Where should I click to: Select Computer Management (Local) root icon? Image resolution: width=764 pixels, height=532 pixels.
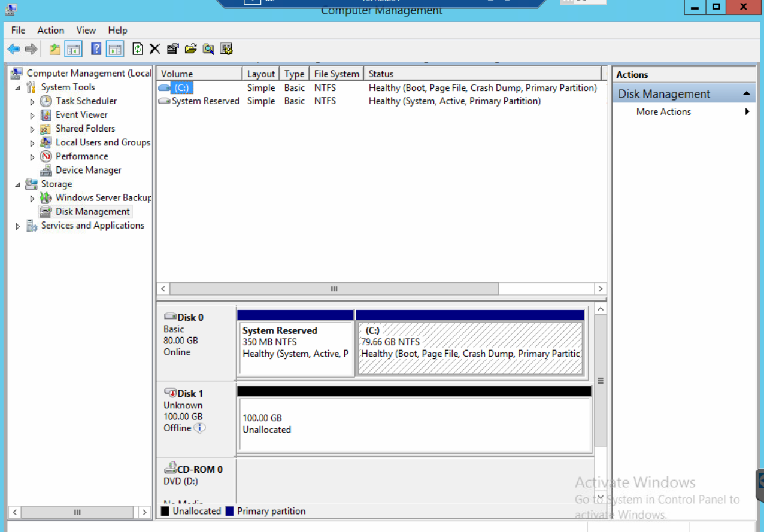pos(17,73)
